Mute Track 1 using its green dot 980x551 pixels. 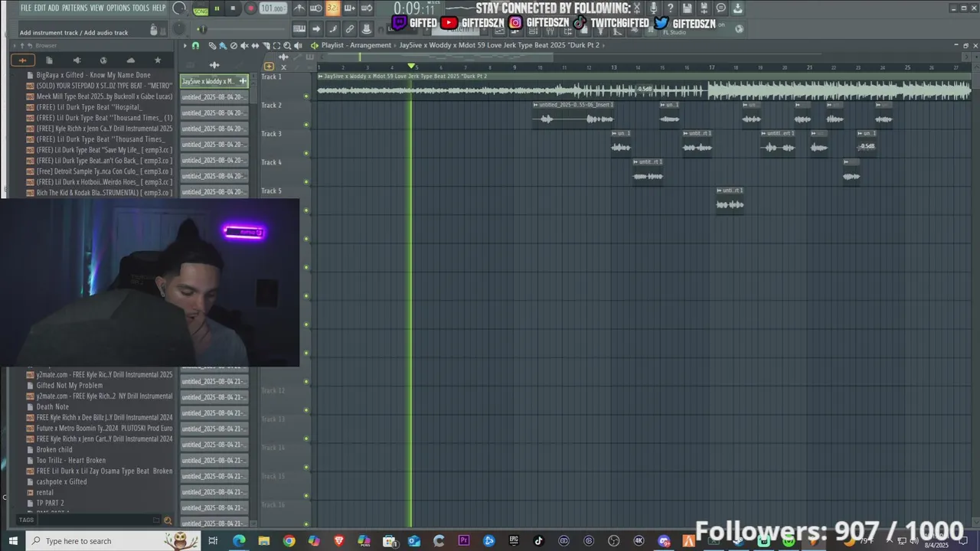click(306, 96)
